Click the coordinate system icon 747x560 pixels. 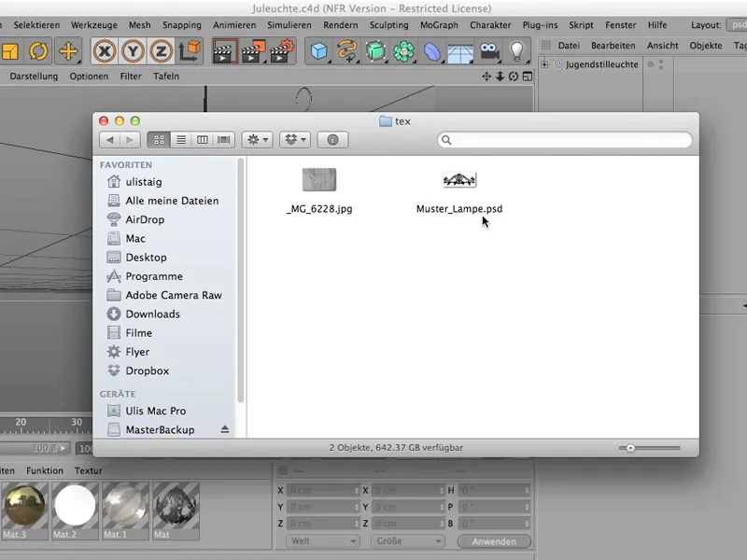[x=190, y=51]
